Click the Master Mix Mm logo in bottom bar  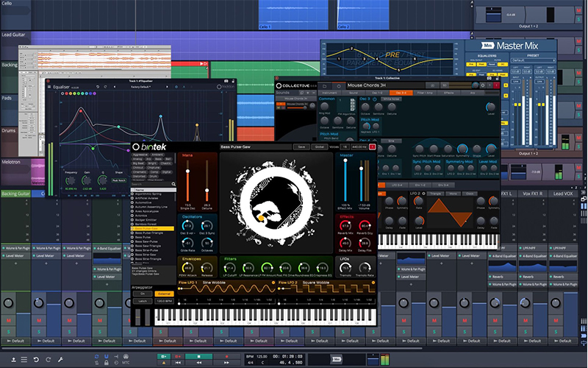click(336, 359)
